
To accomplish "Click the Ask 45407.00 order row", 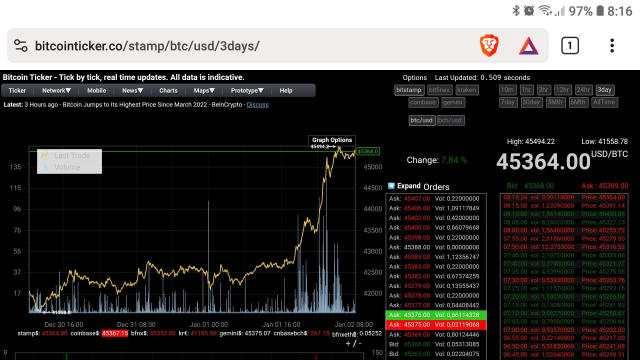I will coord(436,199).
